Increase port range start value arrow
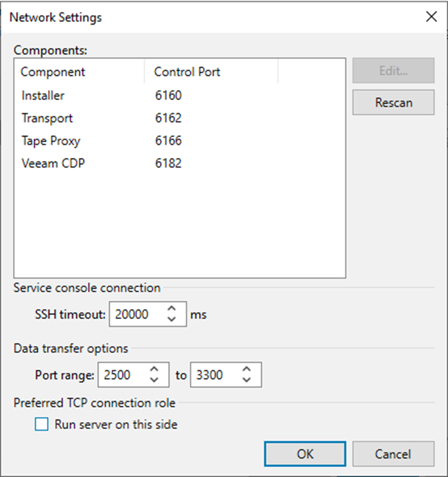 (154, 369)
